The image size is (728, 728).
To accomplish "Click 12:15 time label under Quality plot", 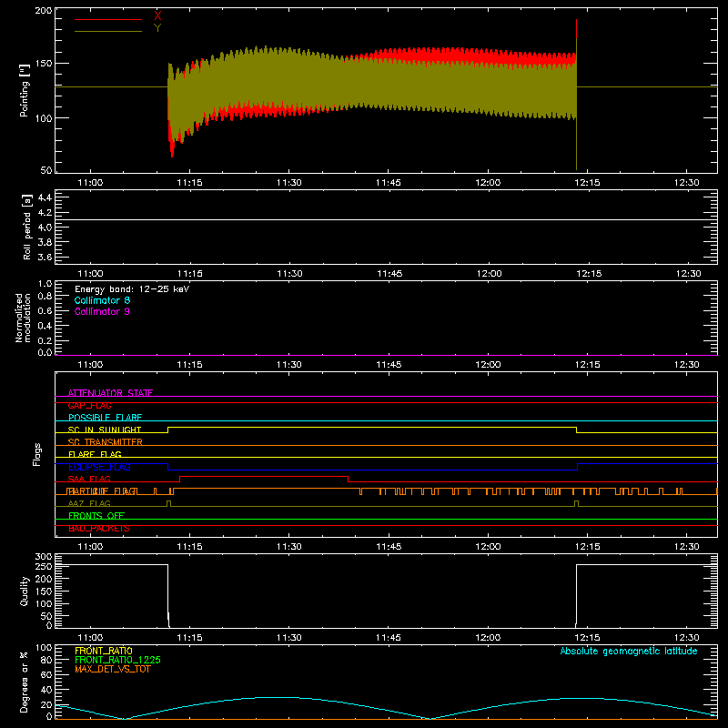I will pyautogui.click(x=587, y=638).
